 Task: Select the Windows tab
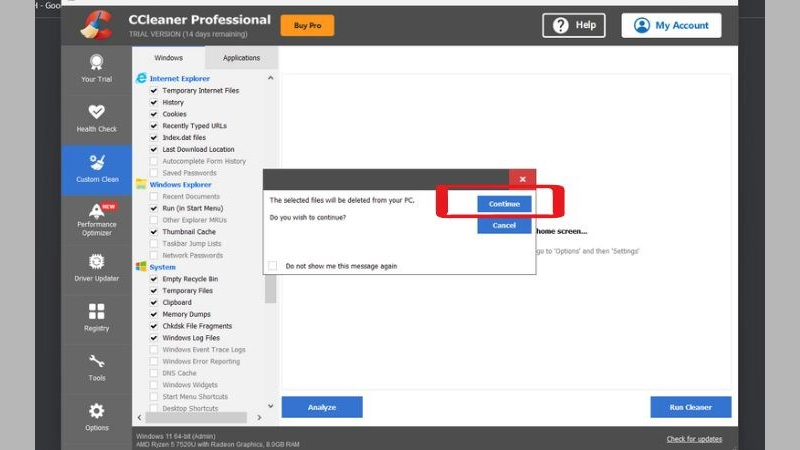tap(168, 58)
